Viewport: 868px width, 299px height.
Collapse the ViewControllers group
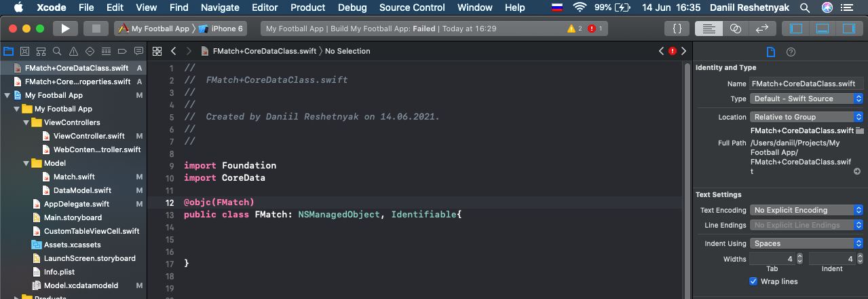click(x=26, y=122)
